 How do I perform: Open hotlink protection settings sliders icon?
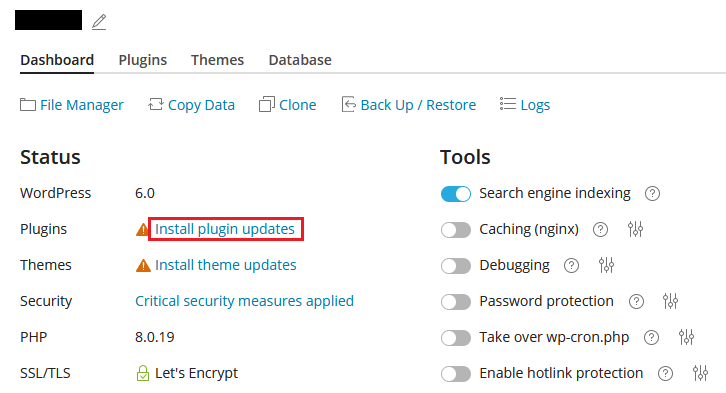700,373
